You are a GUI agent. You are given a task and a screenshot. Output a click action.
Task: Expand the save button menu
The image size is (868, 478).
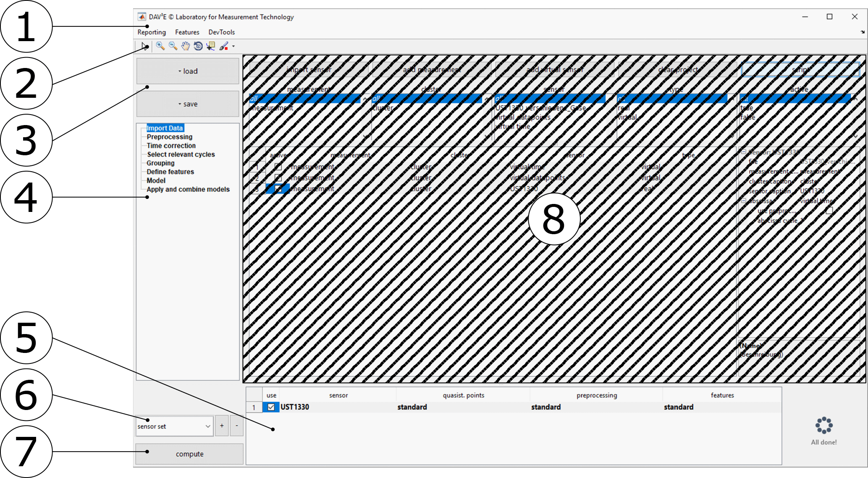click(x=188, y=104)
